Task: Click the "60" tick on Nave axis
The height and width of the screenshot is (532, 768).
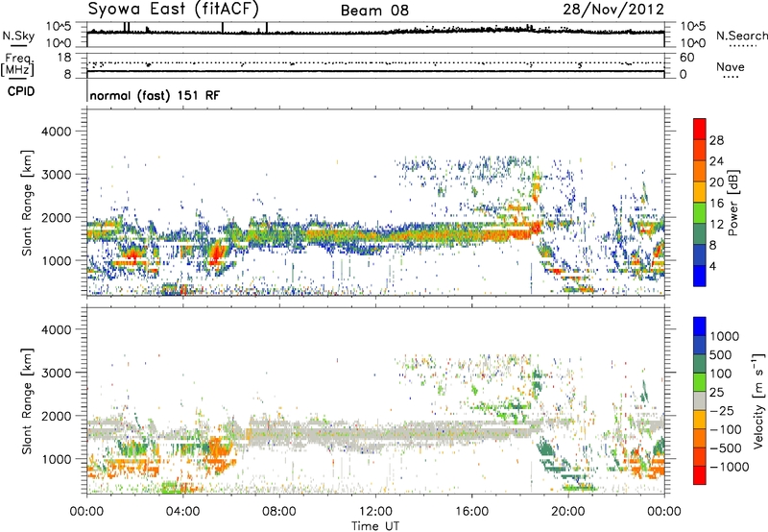Action: pos(686,58)
